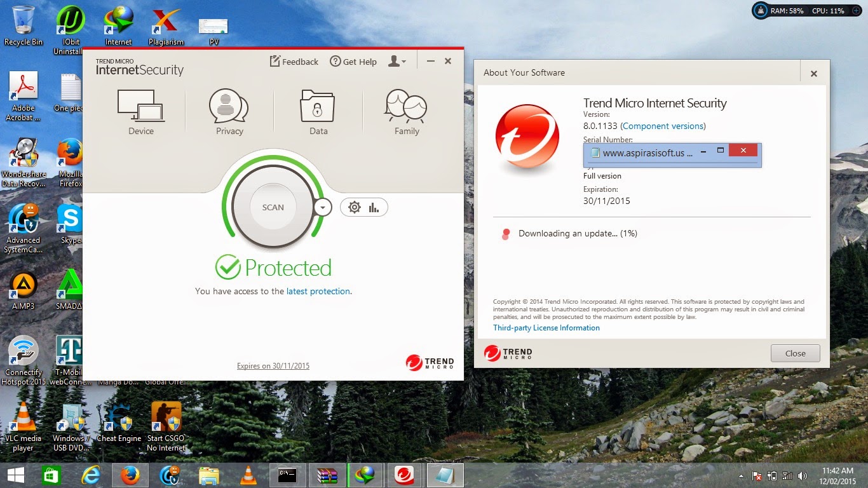Maximize the www.aspirasisoft.us notepad window

pyautogui.click(x=721, y=151)
